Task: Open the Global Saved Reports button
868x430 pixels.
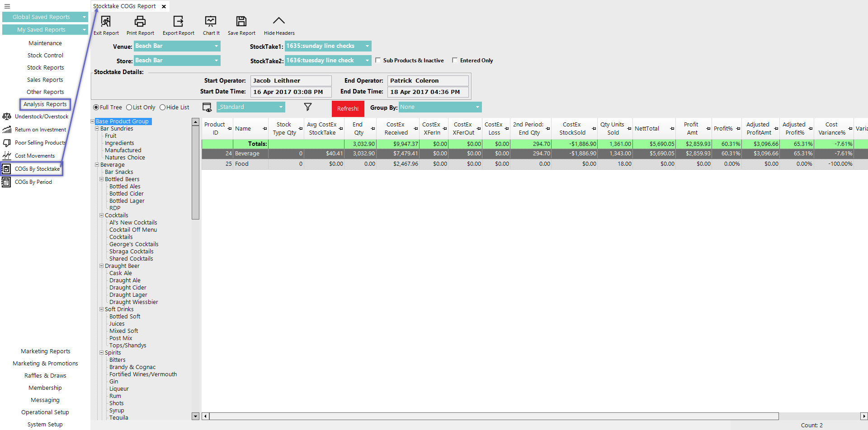Action: coord(45,17)
